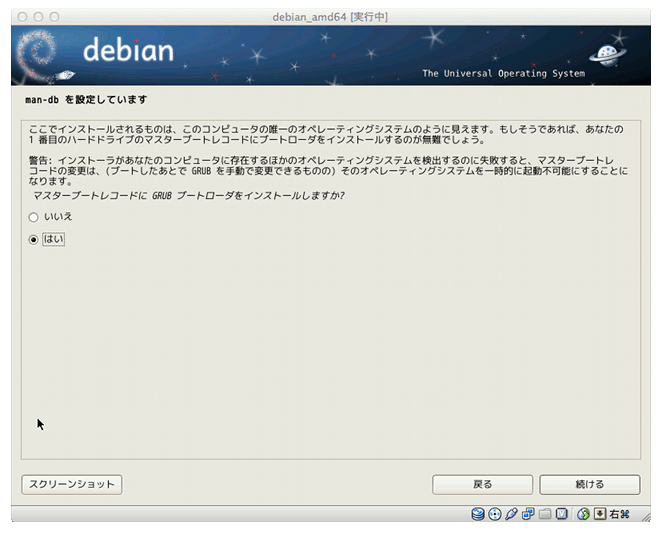Click the 戻る button to go back

click(x=482, y=485)
